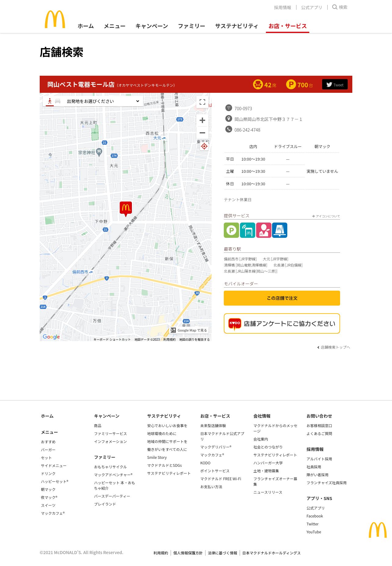Open footer link おもちゃリサイクル
The image size is (392, 566).
pos(110,467)
